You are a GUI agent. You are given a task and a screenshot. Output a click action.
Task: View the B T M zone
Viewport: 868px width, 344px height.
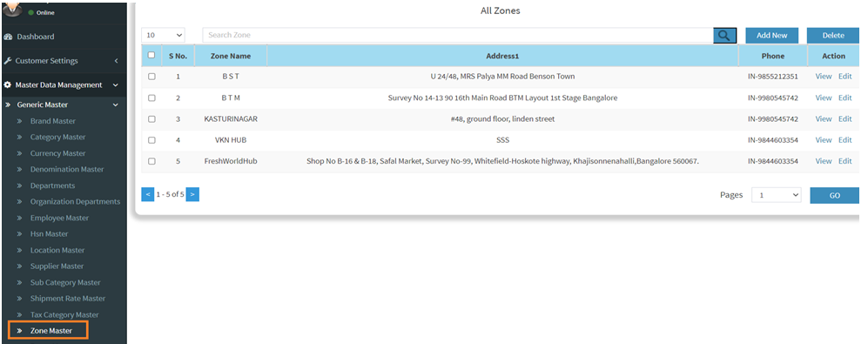click(824, 98)
